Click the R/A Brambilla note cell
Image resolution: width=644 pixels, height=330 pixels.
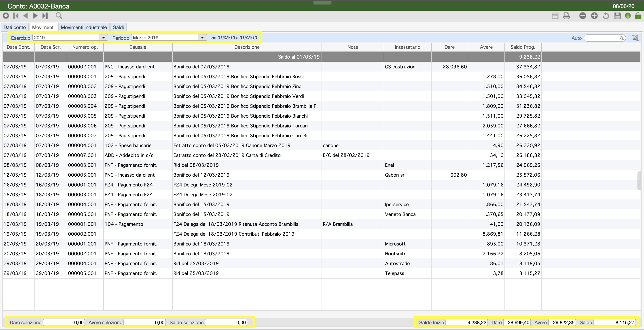(x=353, y=224)
